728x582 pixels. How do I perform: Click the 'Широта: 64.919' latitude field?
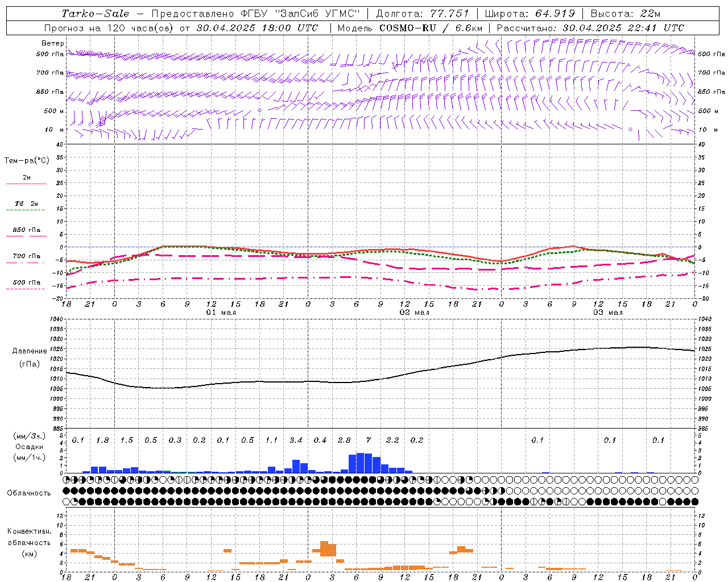(530, 14)
